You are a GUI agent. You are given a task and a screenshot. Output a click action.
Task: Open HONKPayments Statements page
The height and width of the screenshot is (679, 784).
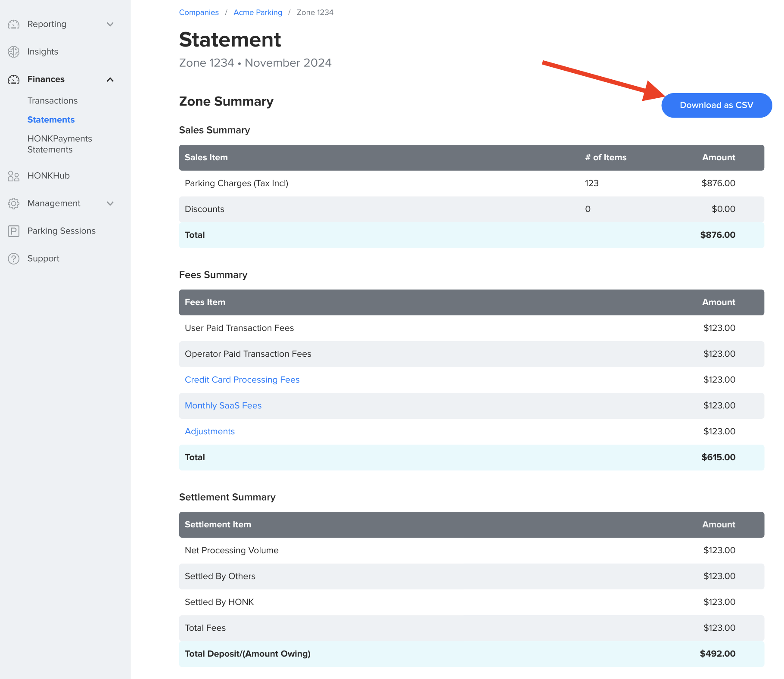tap(59, 144)
